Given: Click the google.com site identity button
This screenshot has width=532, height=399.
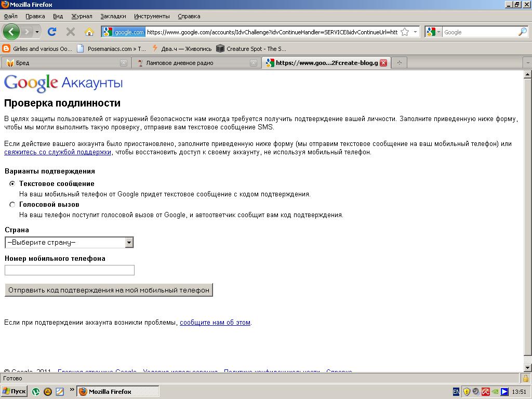Looking at the screenshot, I should (124, 32).
